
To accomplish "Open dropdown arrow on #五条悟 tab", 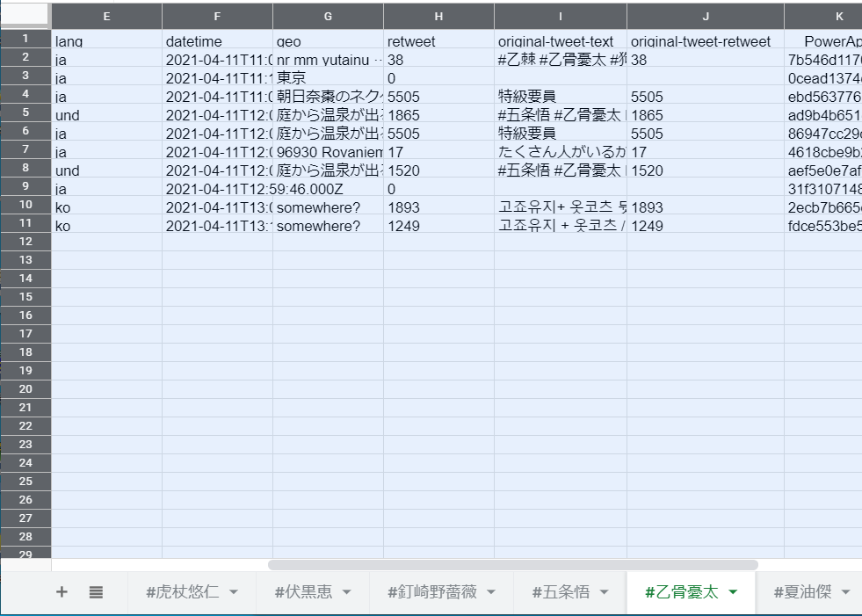I will click(605, 592).
